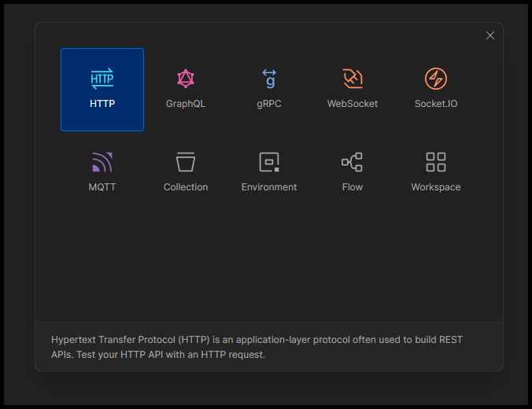Create a new Environment

point(269,173)
